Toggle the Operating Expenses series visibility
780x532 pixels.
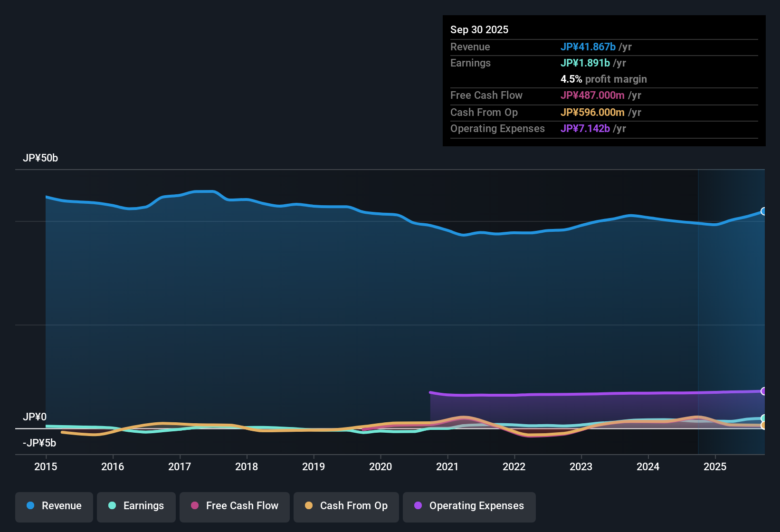[x=469, y=506]
